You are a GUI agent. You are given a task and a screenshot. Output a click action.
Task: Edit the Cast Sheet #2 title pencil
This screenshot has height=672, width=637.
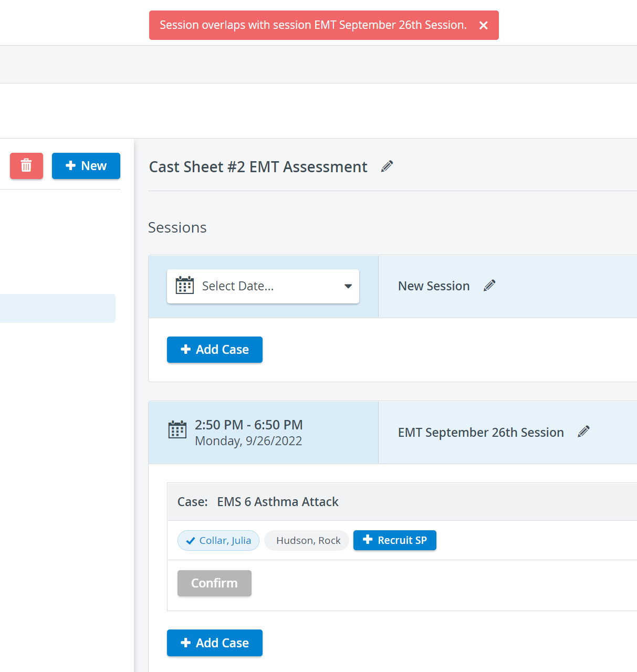[x=387, y=166]
